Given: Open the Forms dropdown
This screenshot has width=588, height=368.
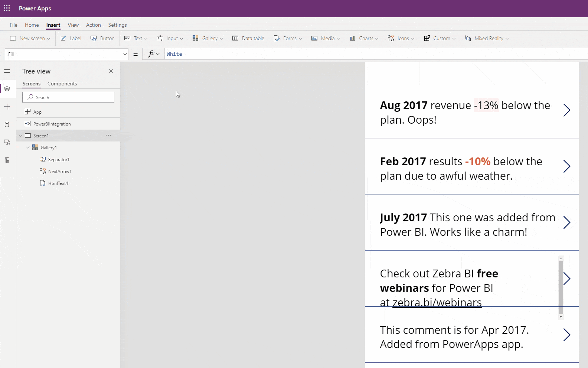Looking at the screenshot, I should pos(288,38).
